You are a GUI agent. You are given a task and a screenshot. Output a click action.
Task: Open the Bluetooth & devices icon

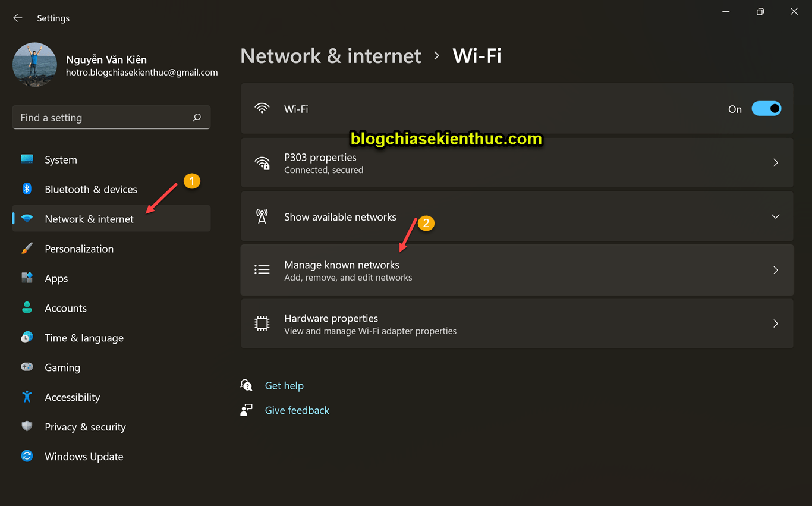click(x=27, y=189)
